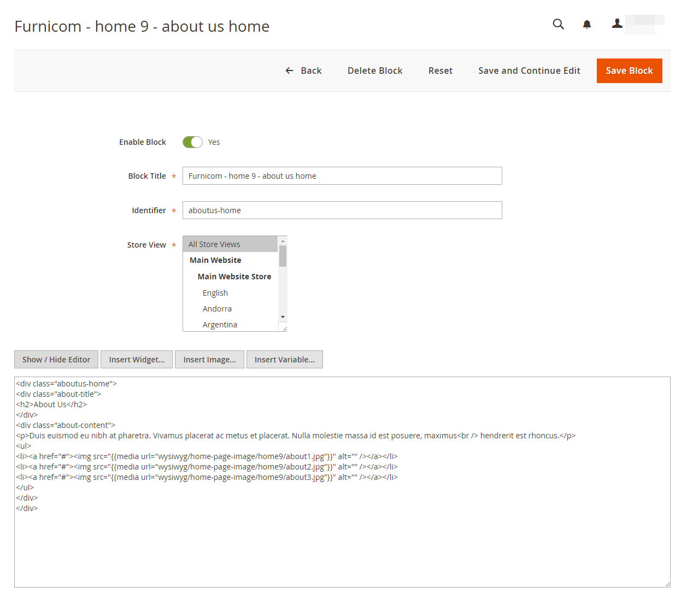The image size is (687, 616).
Task: Select All Store Views in the list
Action: [x=230, y=244]
